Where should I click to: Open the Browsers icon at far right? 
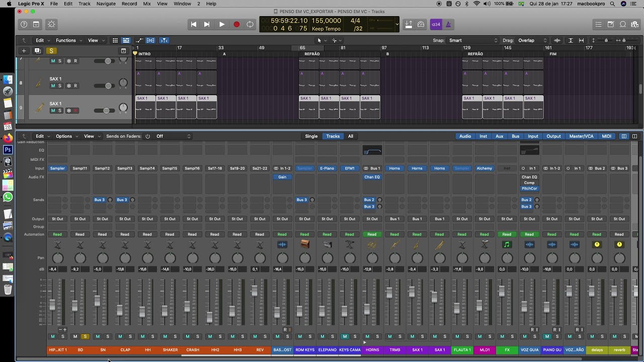tap(634, 24)
